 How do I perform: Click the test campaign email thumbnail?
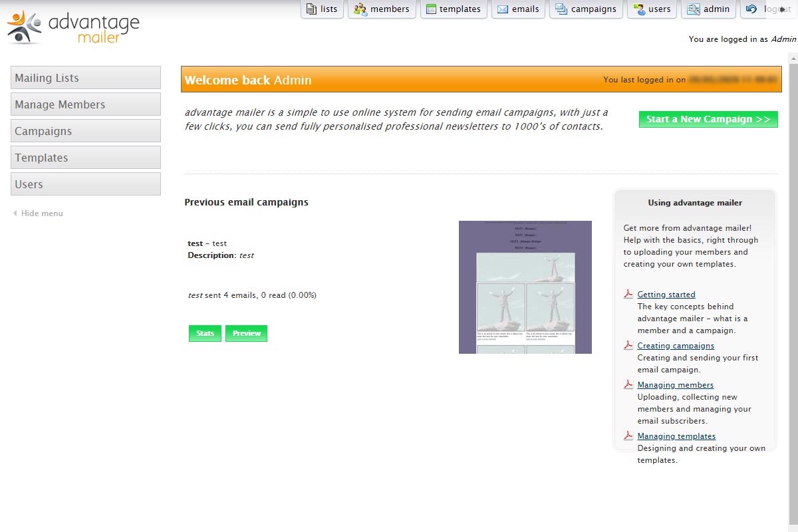point(525,287)
